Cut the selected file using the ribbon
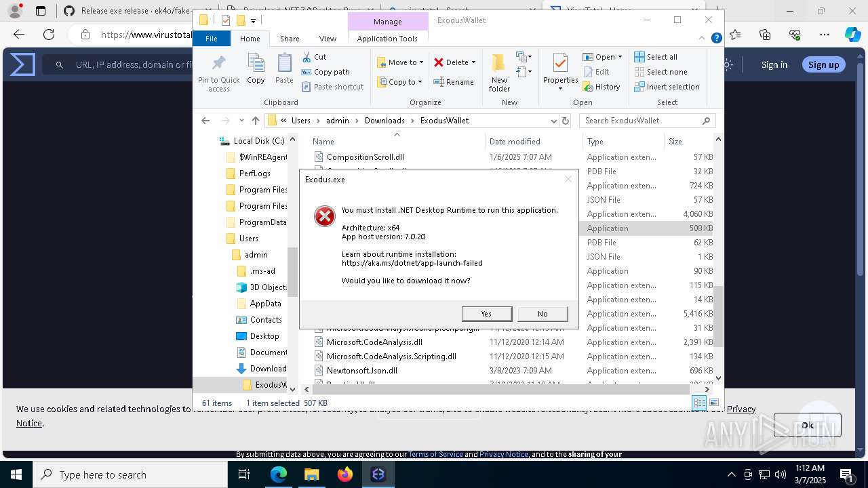Viewport: 868px width, 488px height. pyautogui.click(x=314, y=57)
